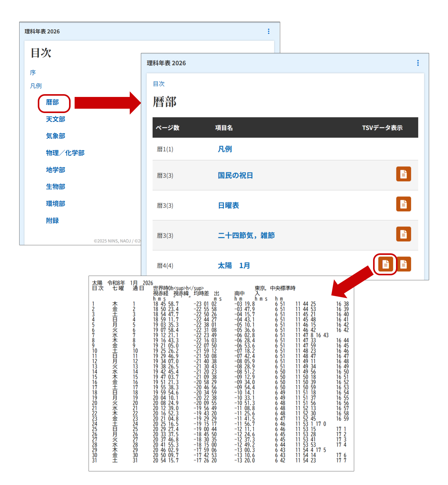Click the 項目名 column header

(224, 128)
